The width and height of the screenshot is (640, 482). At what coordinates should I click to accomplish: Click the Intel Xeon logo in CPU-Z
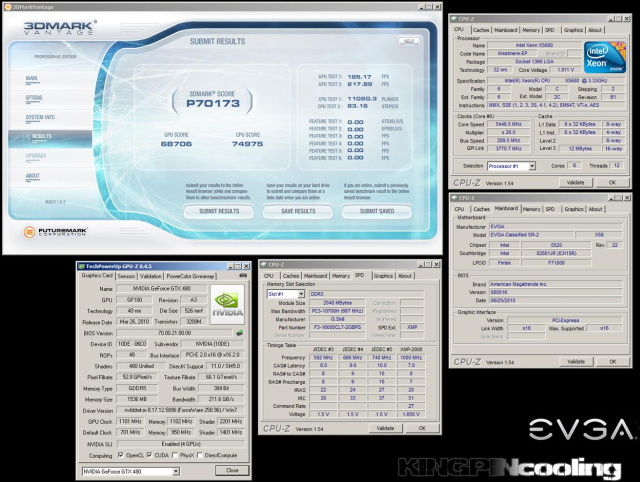pos(604,57)
